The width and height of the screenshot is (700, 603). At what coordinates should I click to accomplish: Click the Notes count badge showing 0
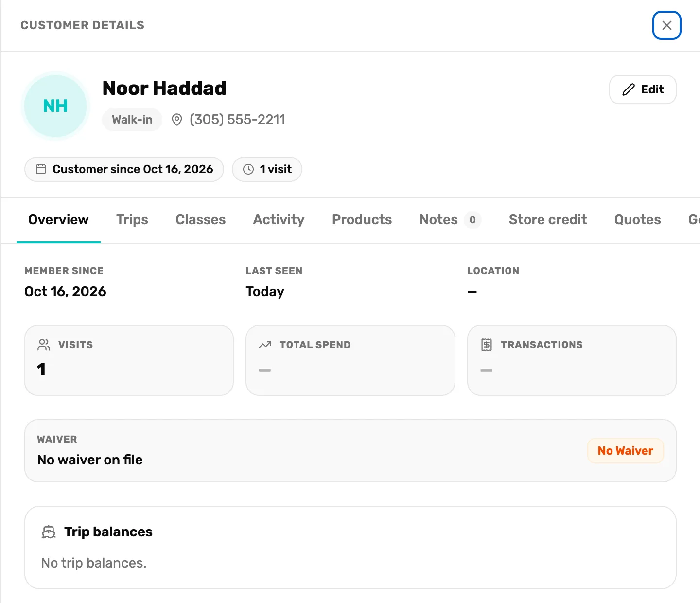[x=472, y=220]
